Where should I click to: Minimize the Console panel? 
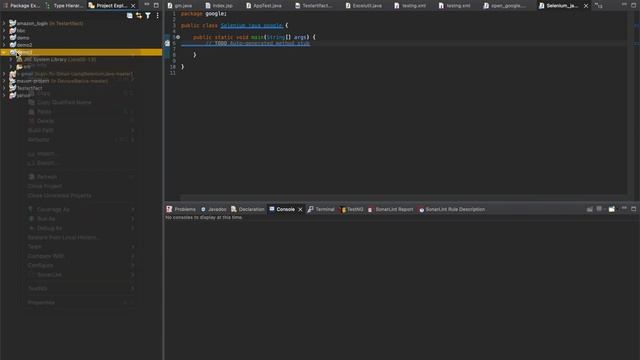[x=624, y=209]
